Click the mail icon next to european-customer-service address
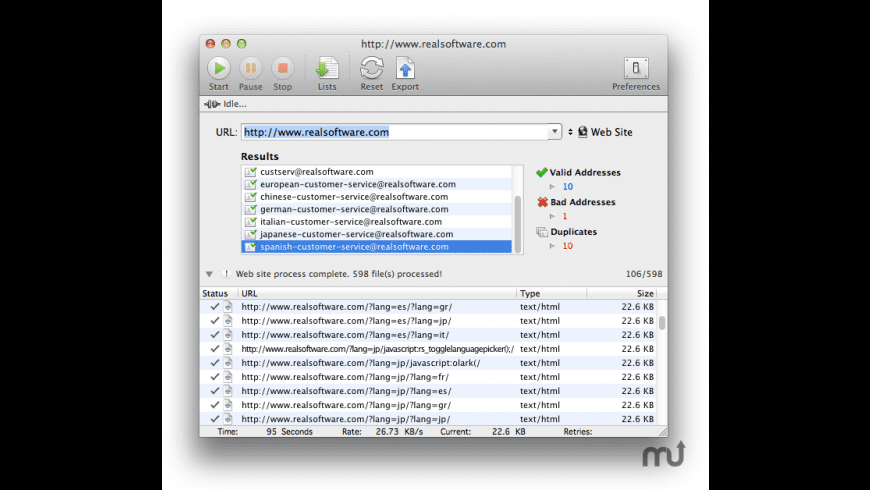Viewport: 870px width, 490px height. click(x=251, y=184)
